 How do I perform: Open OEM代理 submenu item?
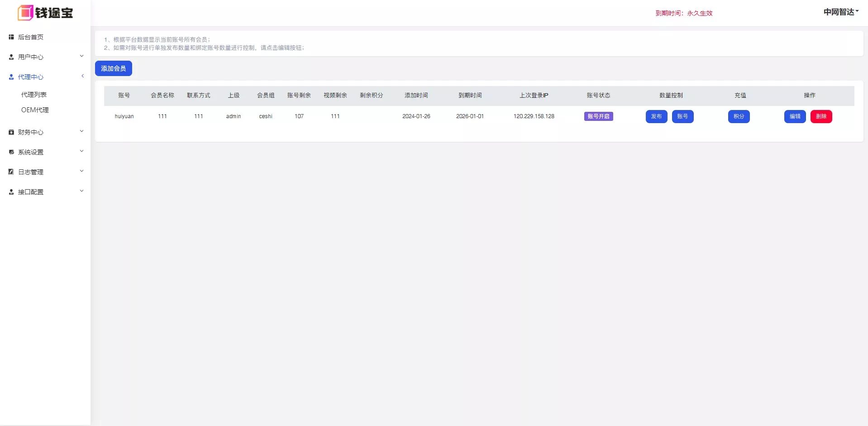click(x=35, y=110)
